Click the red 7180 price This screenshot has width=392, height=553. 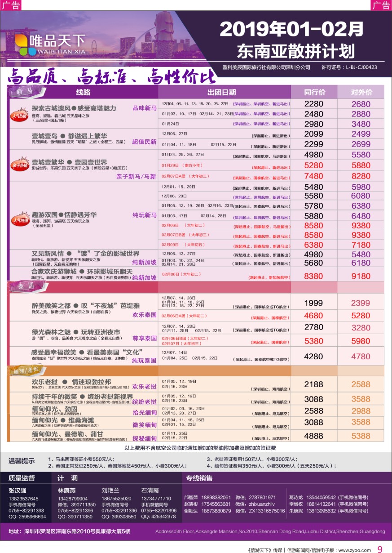[361, 245]
